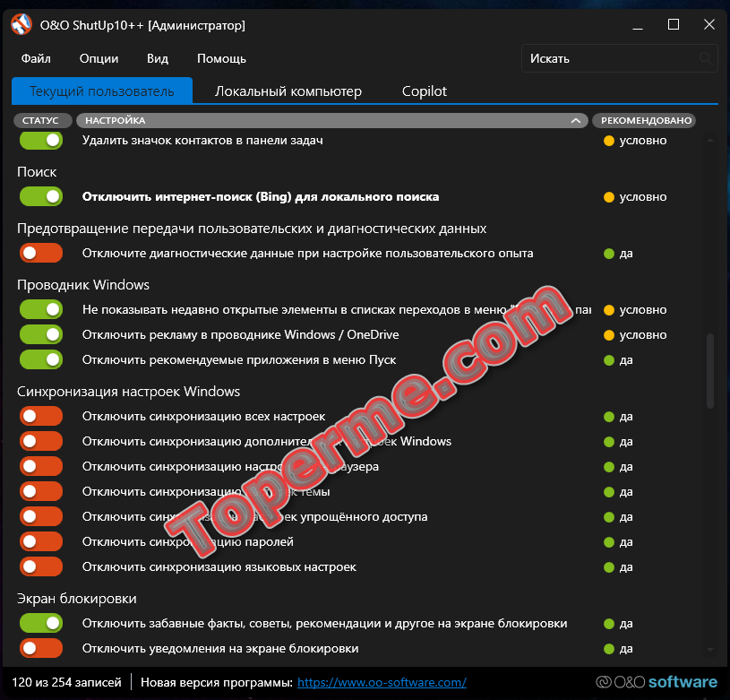Toggle ads in Windows Explorer / OneDrive
This screenshot has width=730, height=700.
41,334
